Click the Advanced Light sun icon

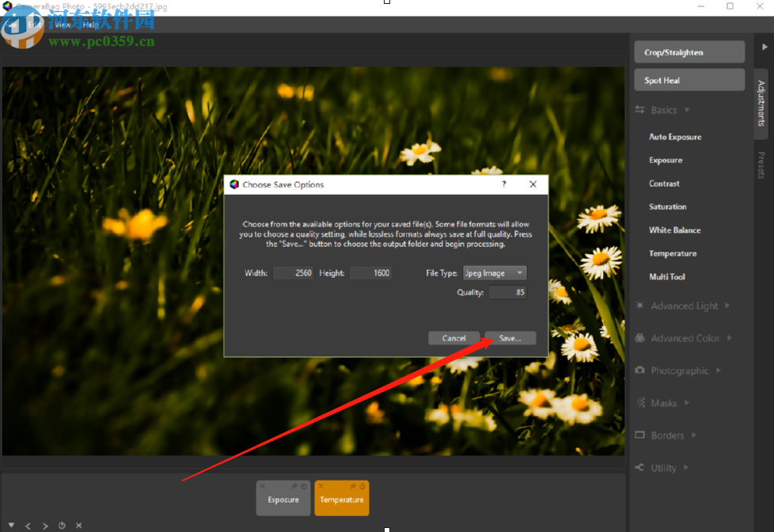pos(639,306)
